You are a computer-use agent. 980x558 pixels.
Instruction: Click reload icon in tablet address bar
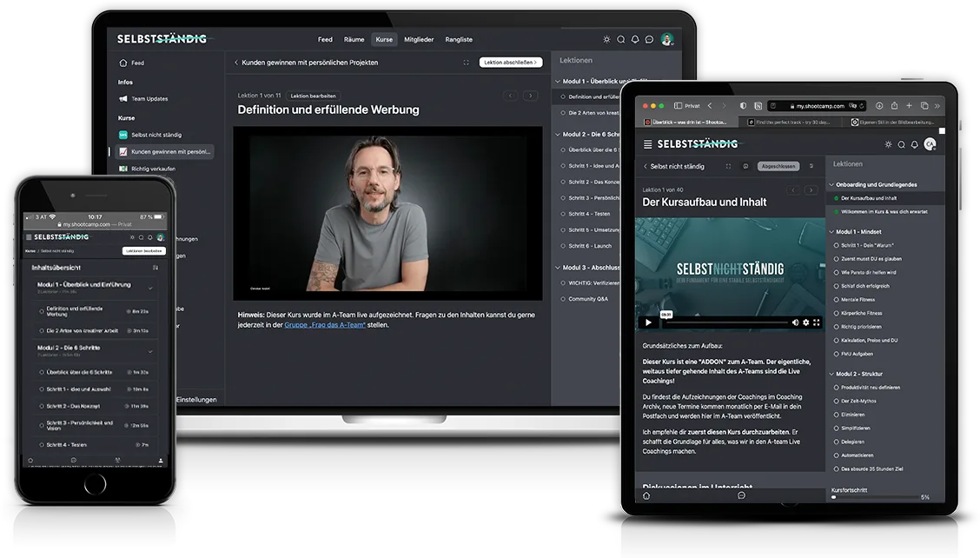point(862,106)
